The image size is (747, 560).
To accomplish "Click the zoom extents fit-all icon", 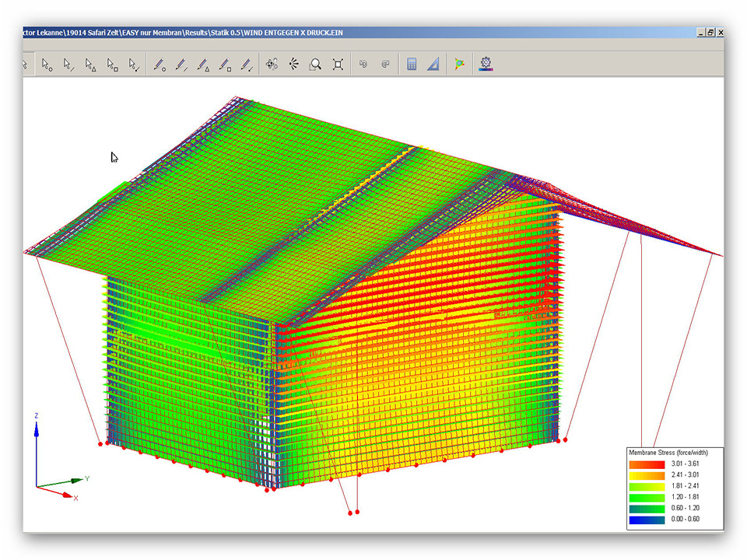I will (338, 65).
